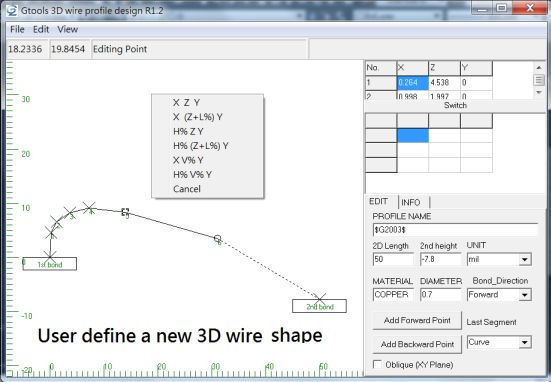
Task: Click Add Backward Point button
Action: click(417, 344)
